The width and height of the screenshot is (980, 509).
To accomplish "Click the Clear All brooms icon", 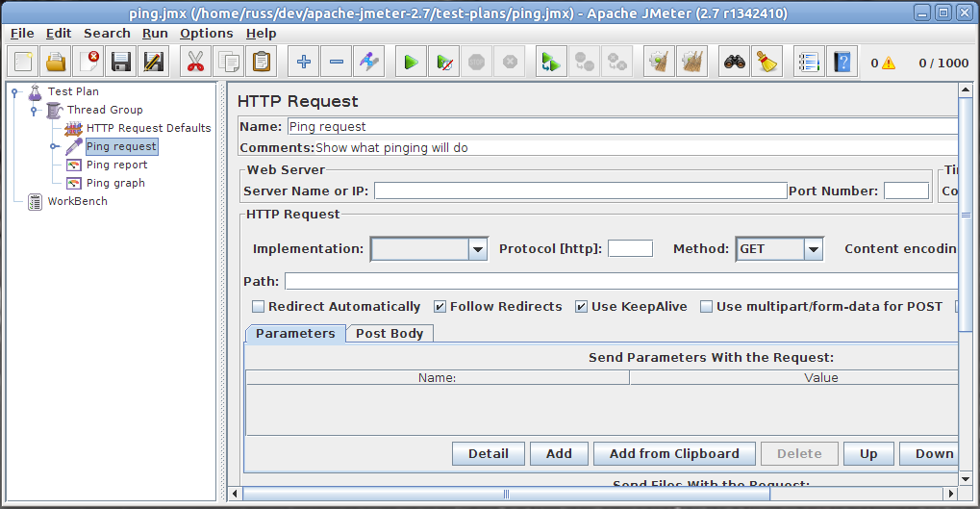I will coord(691,62).
